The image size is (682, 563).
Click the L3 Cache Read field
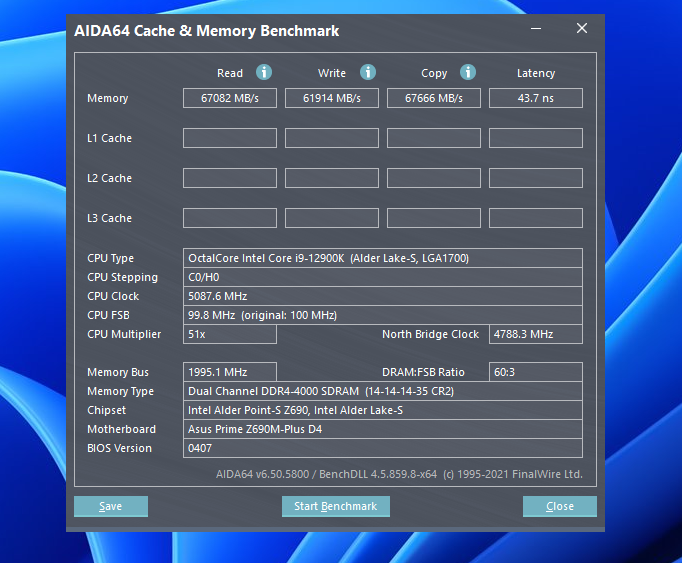[x=230, y=218]
